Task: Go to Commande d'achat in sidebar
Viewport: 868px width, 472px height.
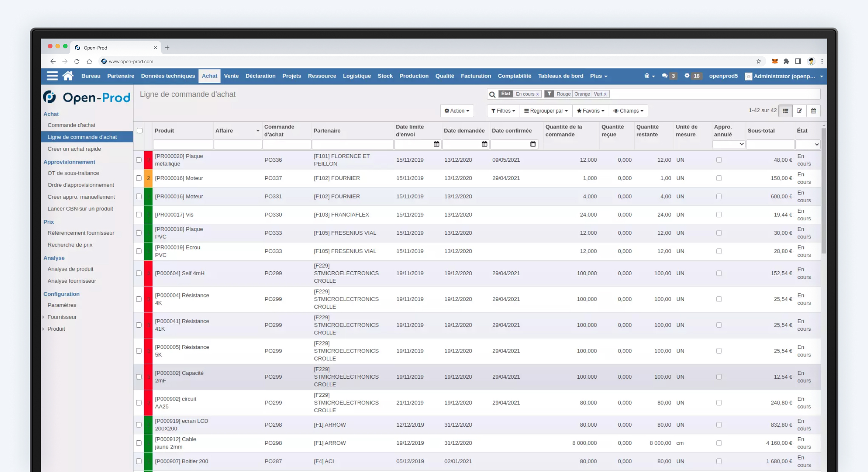Action: (71, 125)
